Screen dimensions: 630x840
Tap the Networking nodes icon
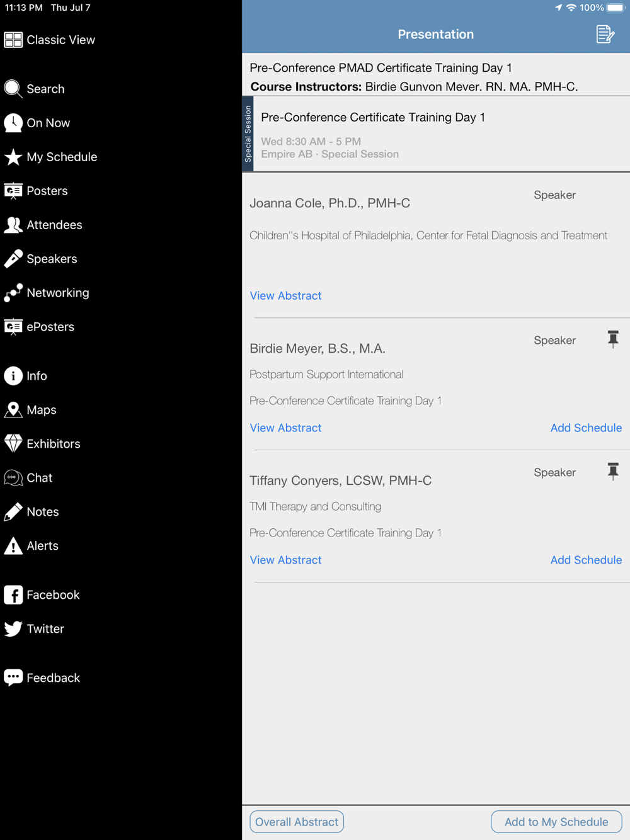[13, 293]
